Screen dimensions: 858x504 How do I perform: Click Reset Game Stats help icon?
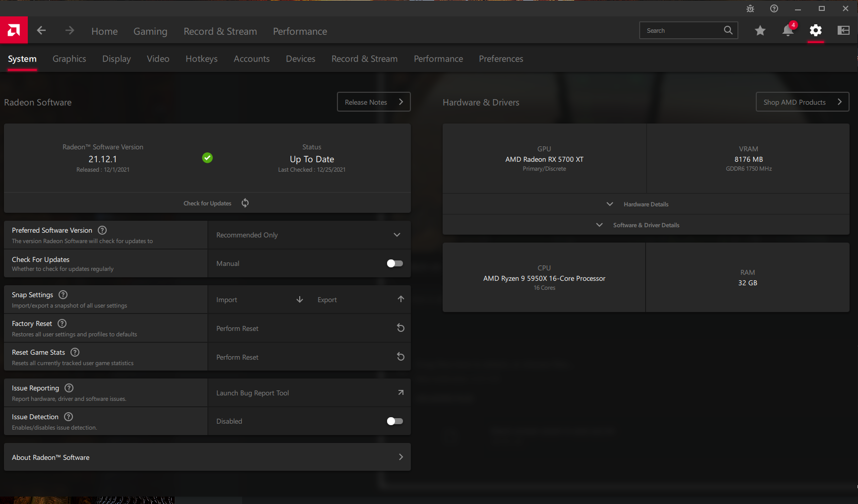pos(75,352)
